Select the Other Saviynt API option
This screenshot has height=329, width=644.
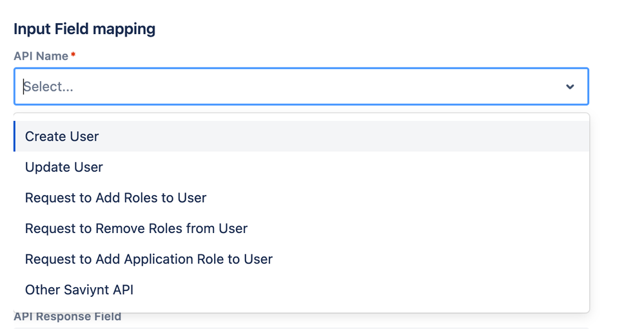[302, 290]
